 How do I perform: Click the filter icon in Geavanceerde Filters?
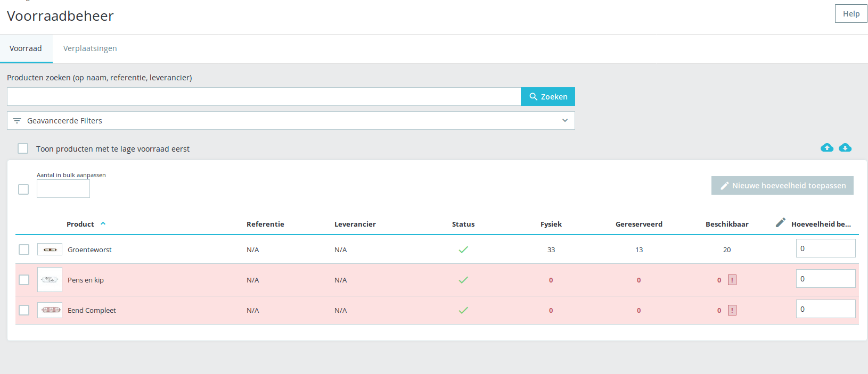(x=17, y=121)
